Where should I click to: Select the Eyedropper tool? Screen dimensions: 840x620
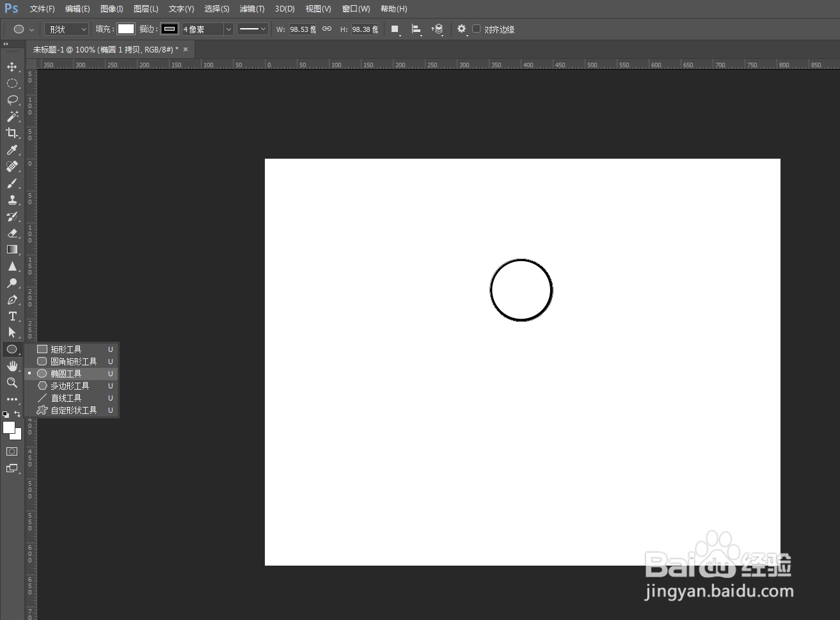(12, 150)
